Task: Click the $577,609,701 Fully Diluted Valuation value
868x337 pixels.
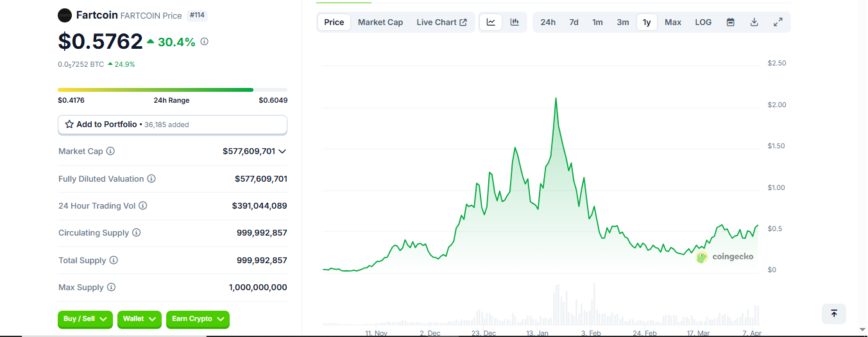Action: [261, 178]
